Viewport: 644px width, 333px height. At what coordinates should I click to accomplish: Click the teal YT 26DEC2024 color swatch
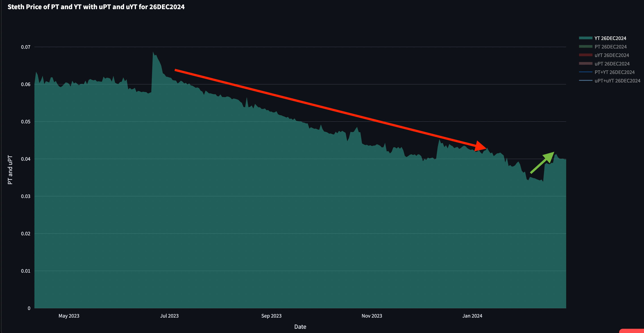coord(585,38)
